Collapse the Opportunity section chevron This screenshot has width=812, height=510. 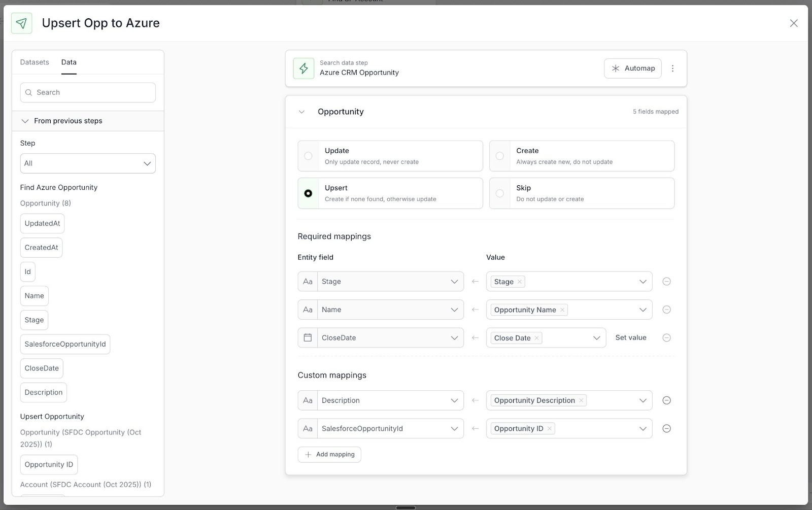click(301, 112)
